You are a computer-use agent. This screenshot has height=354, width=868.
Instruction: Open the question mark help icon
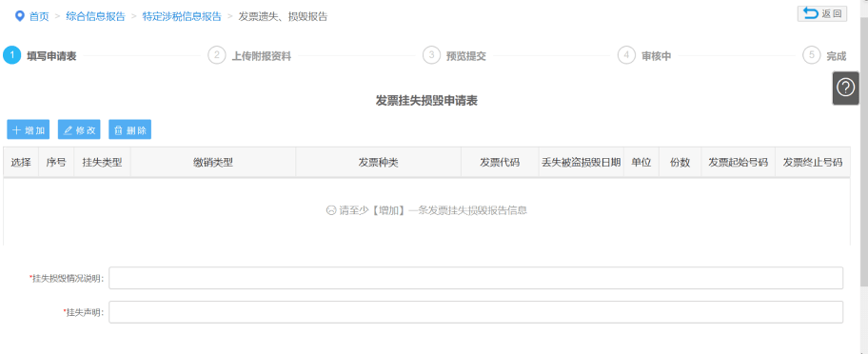[x=845, y=88]
